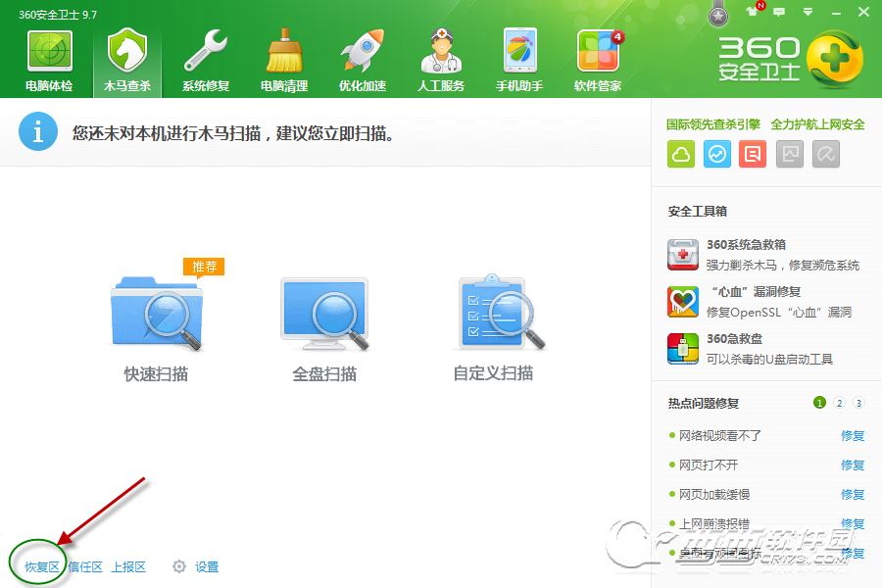Image resolution: width=882 pixels, height=588 pixels.
Task: Click the blue info icon in banner
Action: 37,131
